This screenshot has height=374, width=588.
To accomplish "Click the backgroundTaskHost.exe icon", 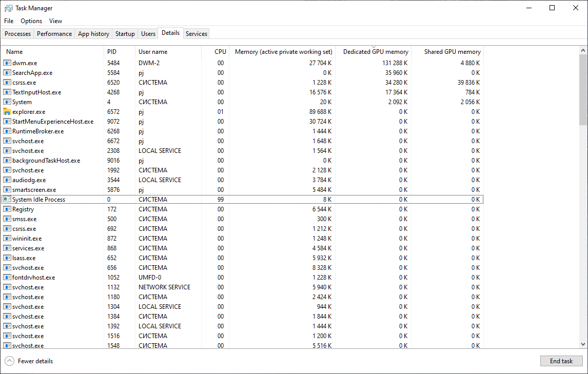I will [x=7, y=160].
